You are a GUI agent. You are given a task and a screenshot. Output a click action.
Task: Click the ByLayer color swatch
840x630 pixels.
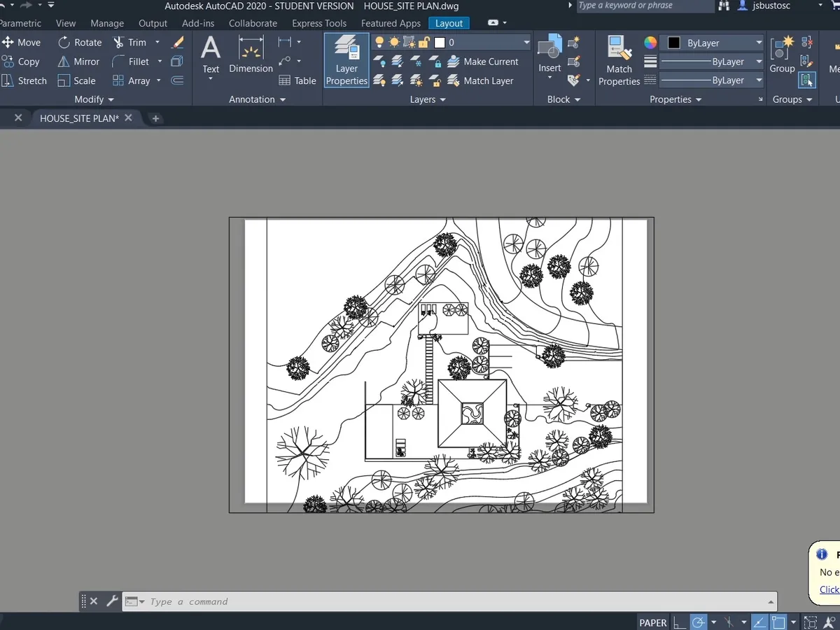[x=675, y=42]
